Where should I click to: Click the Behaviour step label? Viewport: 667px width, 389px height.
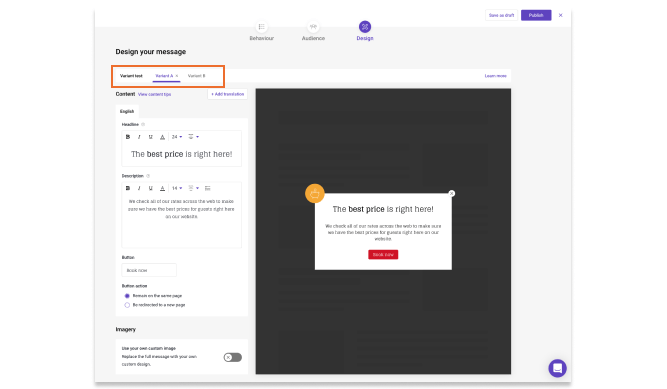click(x=262, y=38)
